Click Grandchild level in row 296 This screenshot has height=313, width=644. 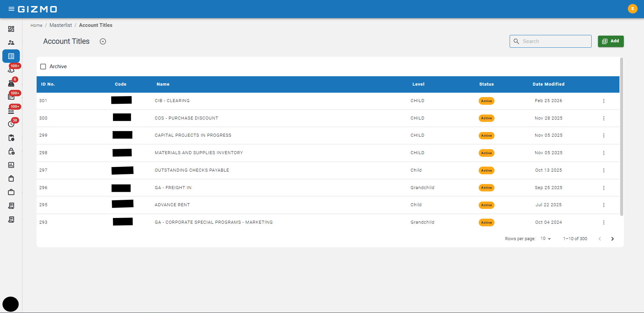422,188
